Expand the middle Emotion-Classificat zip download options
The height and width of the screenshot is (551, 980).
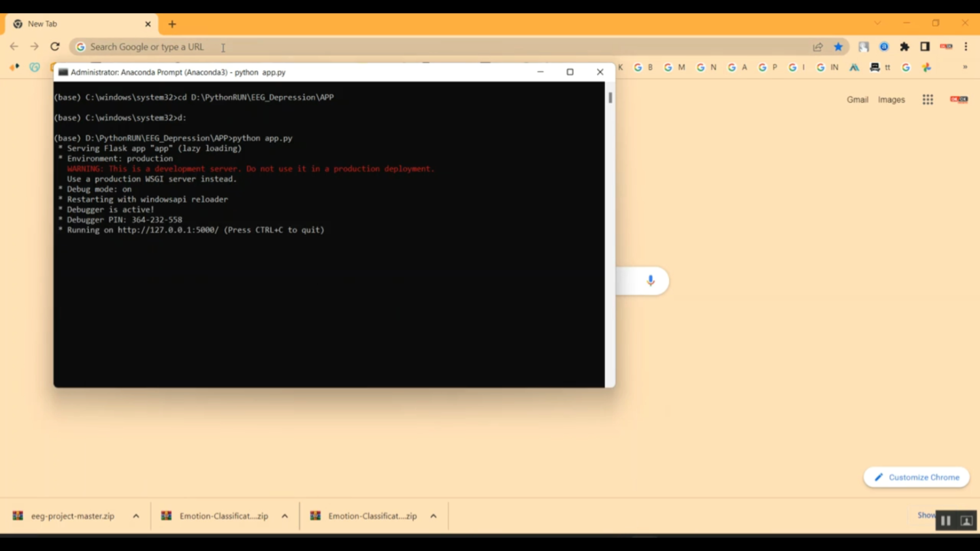click(x=285, y=516)
